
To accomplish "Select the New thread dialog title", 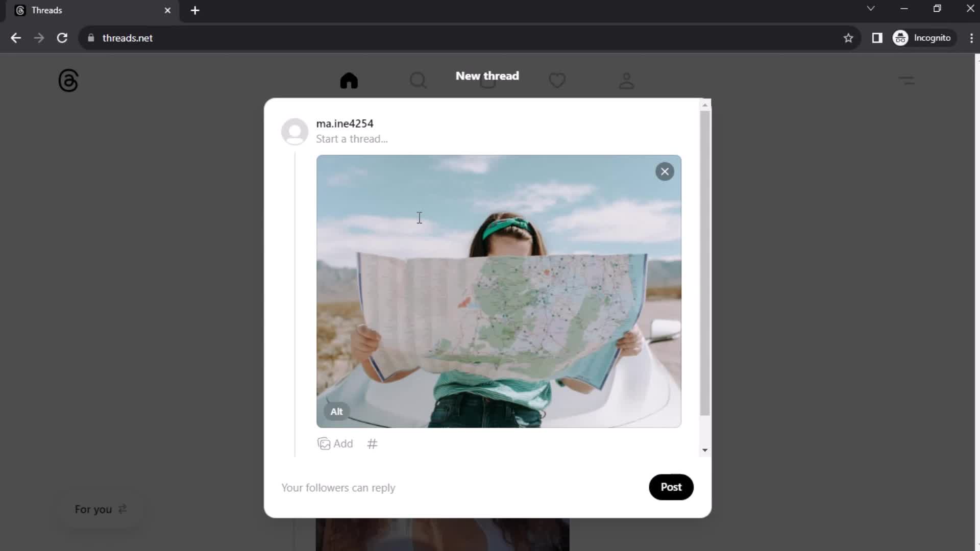I will point(487,76).
